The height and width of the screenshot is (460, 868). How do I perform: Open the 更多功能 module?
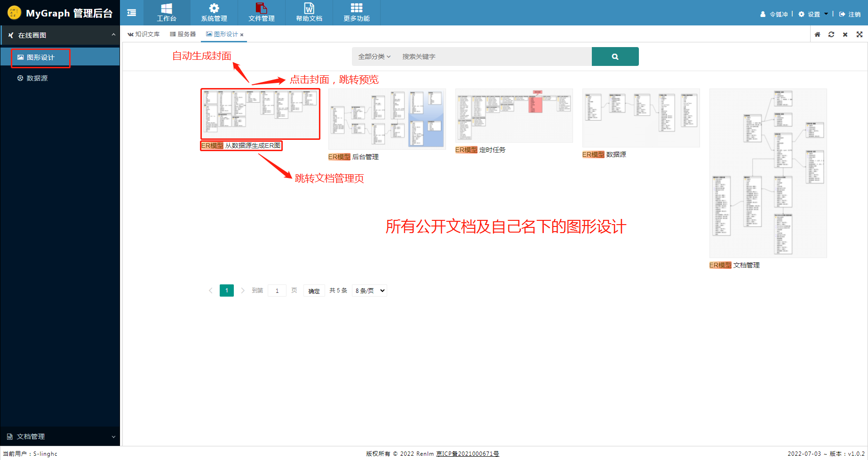[x=357, y=13]
